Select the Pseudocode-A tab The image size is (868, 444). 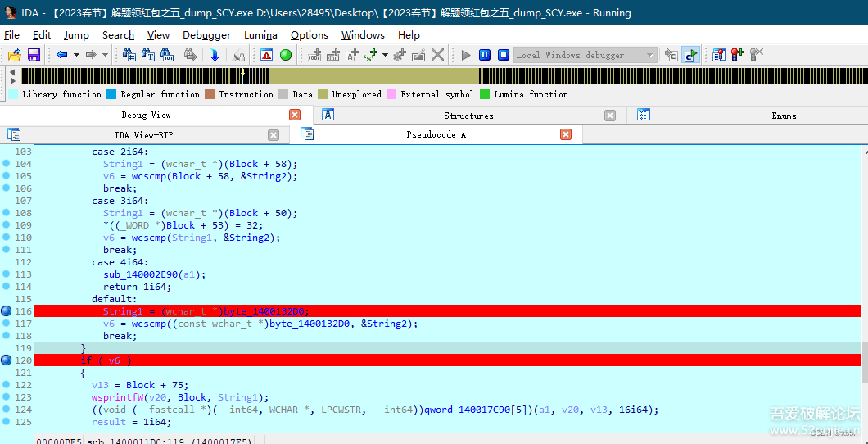click(x=436, y=134)
